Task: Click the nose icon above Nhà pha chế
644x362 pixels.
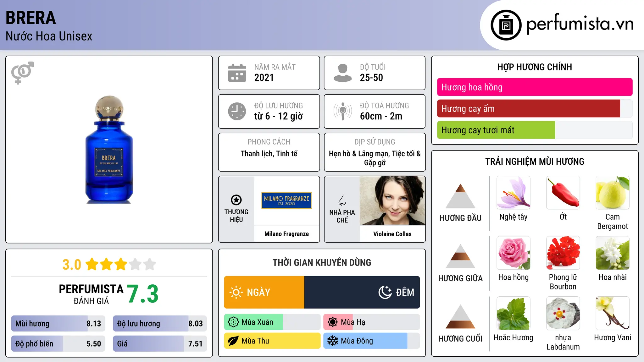Action: tap(342, 200)
